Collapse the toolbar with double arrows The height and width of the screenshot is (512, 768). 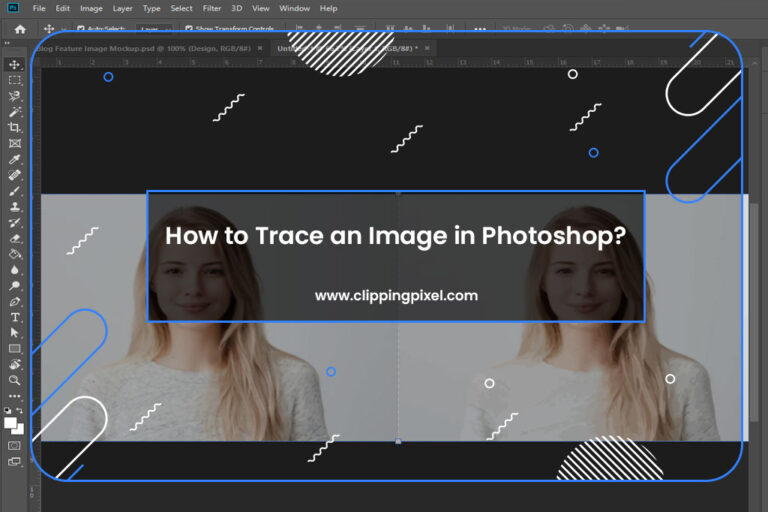click(x=7, y=43)
